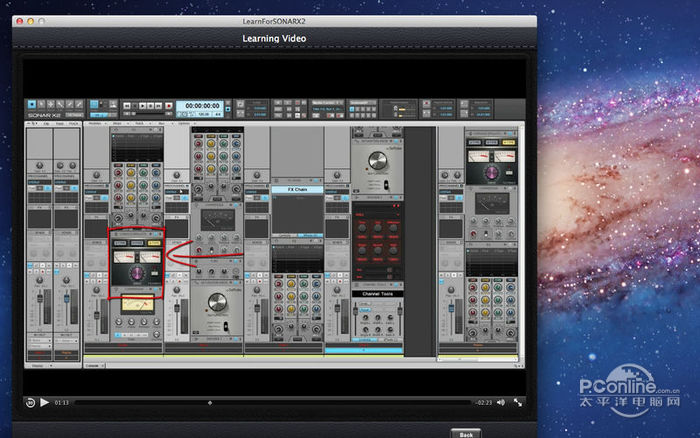Click the SONAR transport Fast Forward button
The height and width of the screenshot is (438, 700).
pyautogui.click(x=158, y=106)
